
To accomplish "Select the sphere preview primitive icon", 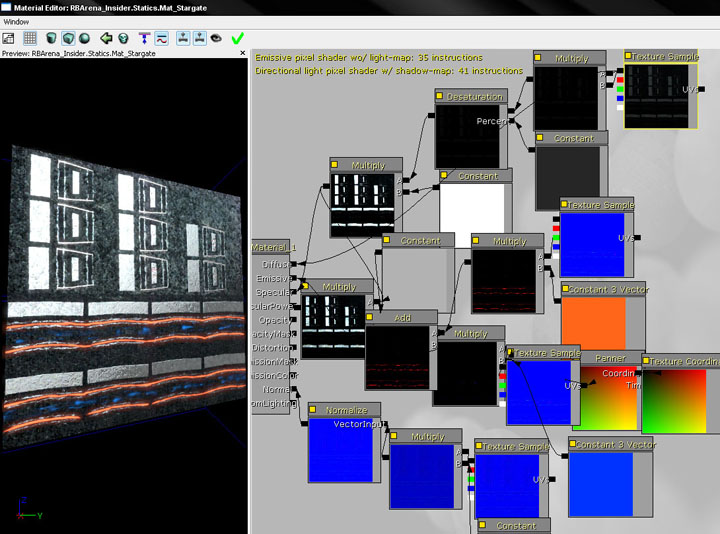I will pyautogui.click(x=84, y=38).
